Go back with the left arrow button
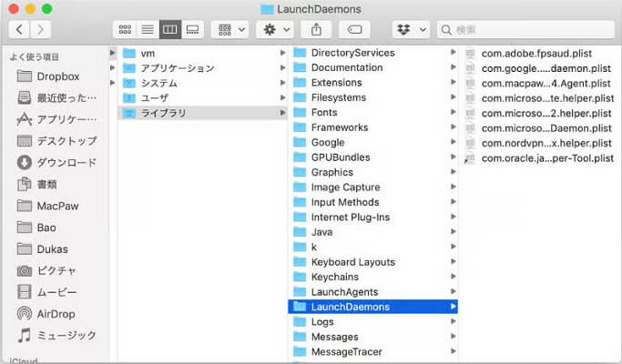The image size is (622, 364). tap(19, 30)
